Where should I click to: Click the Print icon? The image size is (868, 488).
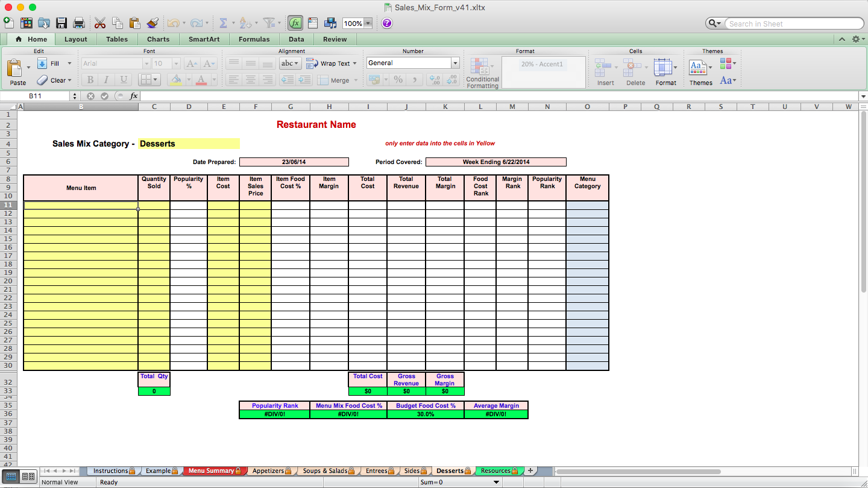[78, 22]
